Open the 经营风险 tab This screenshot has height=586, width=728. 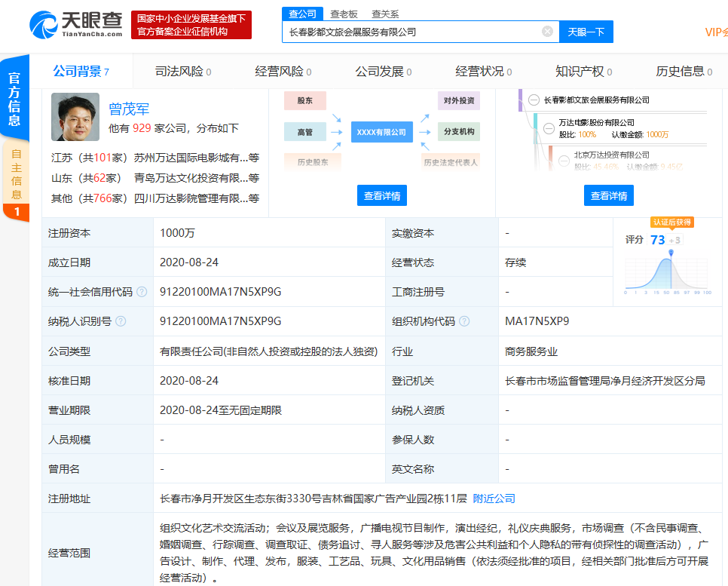[x=283, y=72]
